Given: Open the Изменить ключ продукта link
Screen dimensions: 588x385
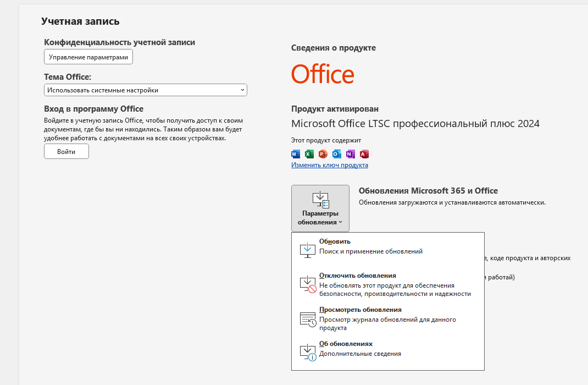Looking at the screenshot, I should click(330, 165).
